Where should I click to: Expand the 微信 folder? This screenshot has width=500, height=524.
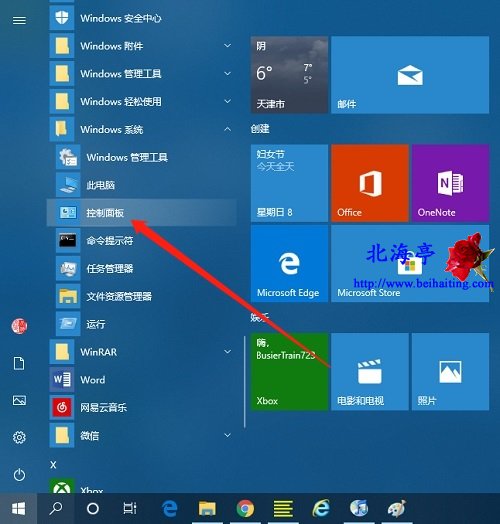tap(228, 435)
